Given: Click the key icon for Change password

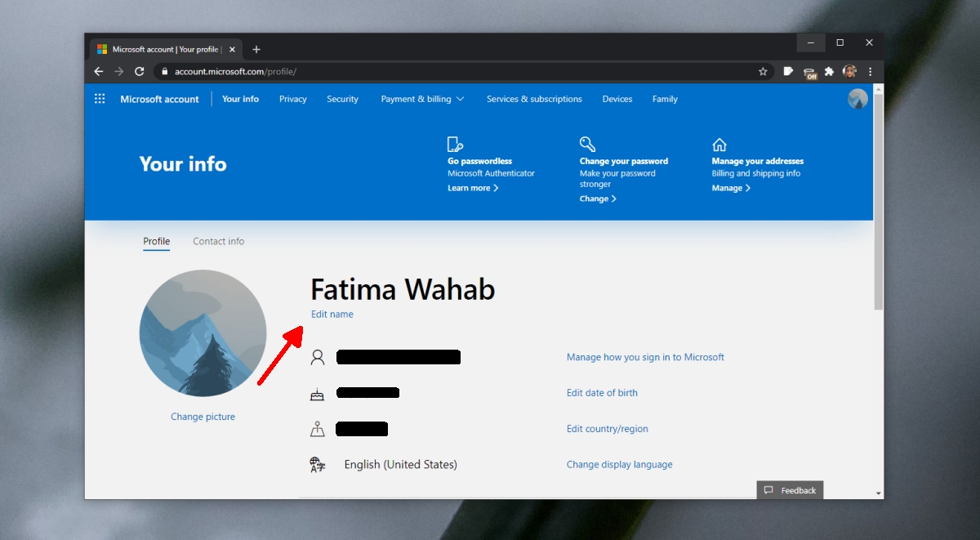Looking at the screenshot, I should 587,145.
